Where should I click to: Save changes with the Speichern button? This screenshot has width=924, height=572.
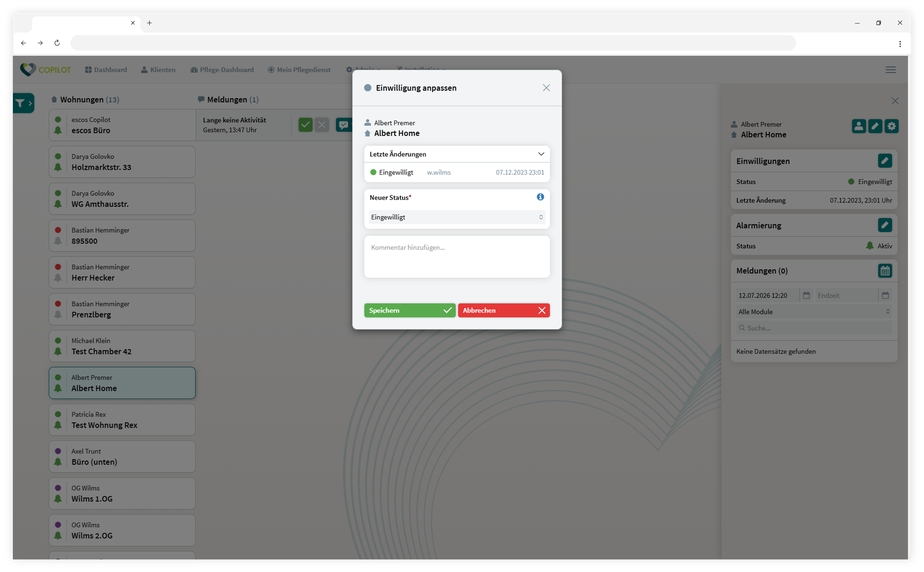click(x=410, y=310)
